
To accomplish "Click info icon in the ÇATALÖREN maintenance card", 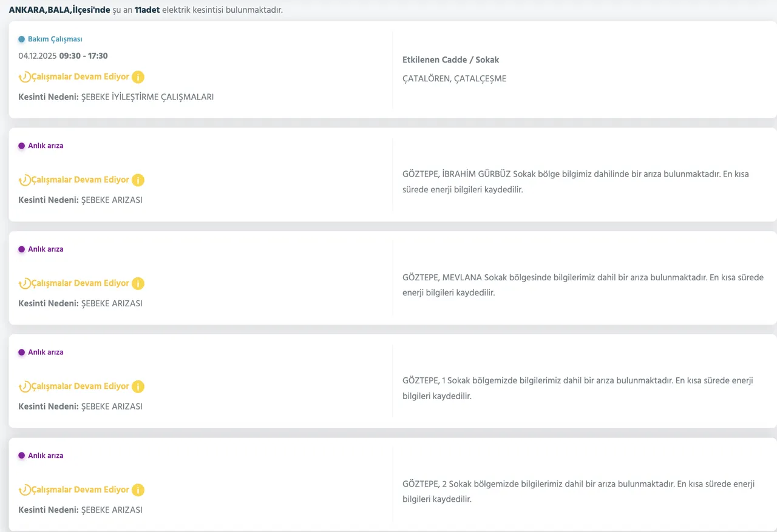I will 138,77.
